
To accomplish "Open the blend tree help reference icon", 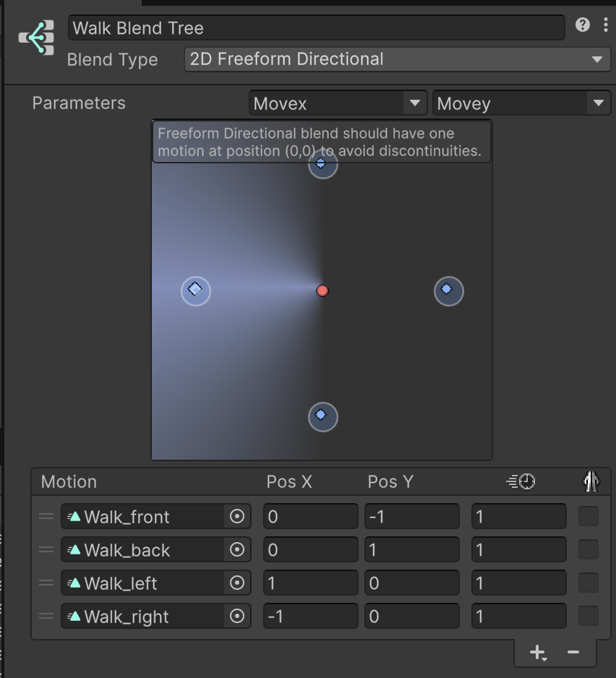I will click(x=582, y=25).
